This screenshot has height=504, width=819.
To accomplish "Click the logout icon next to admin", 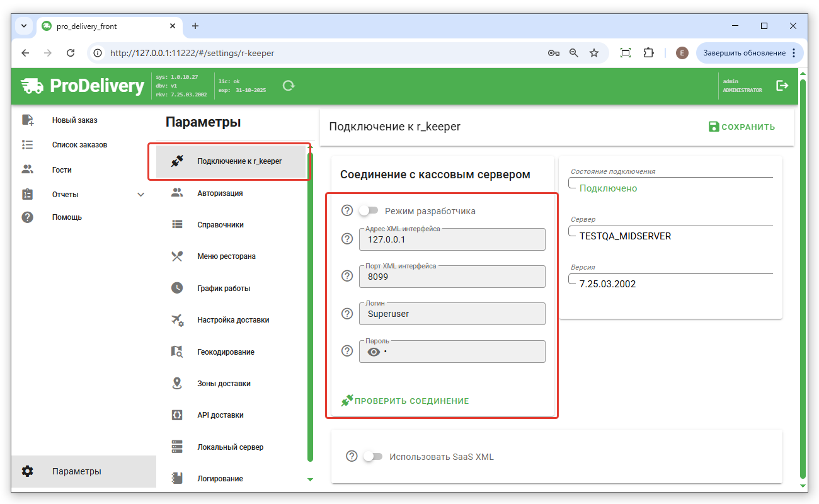I will pyautogui.click(x=782, y=86).
